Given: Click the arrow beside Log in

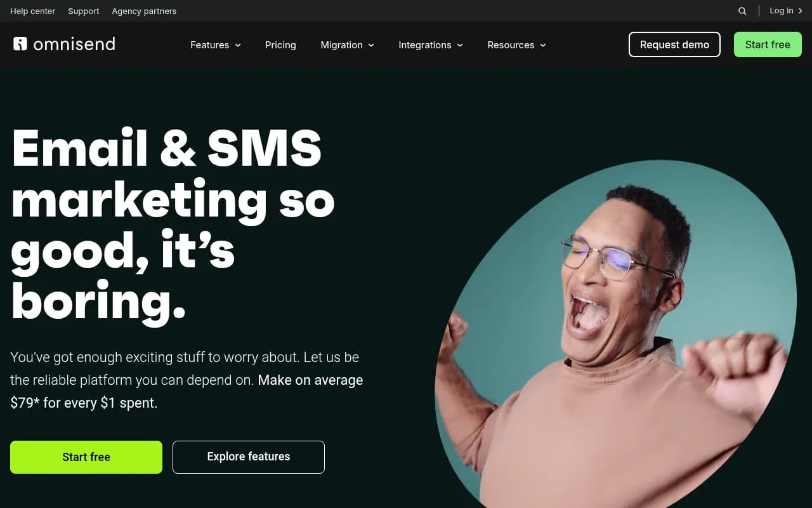Looking at the screenshot, I should [x=800, y=11].
